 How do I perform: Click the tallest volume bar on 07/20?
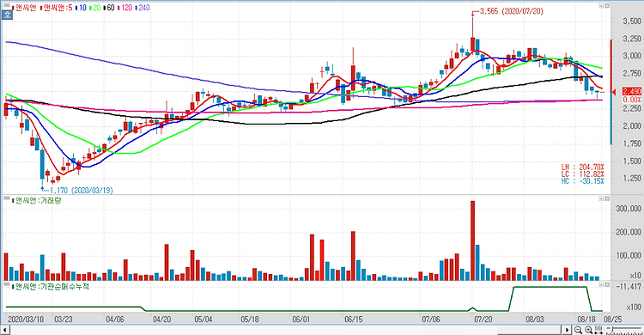click(473, 241)
